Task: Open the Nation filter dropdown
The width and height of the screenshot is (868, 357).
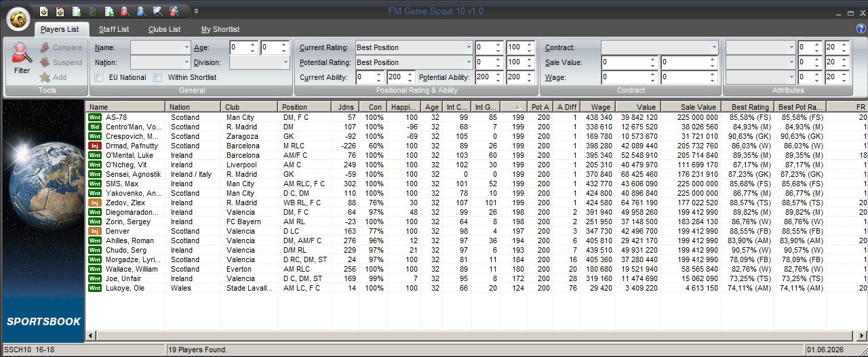Action: tap(186, 62)
